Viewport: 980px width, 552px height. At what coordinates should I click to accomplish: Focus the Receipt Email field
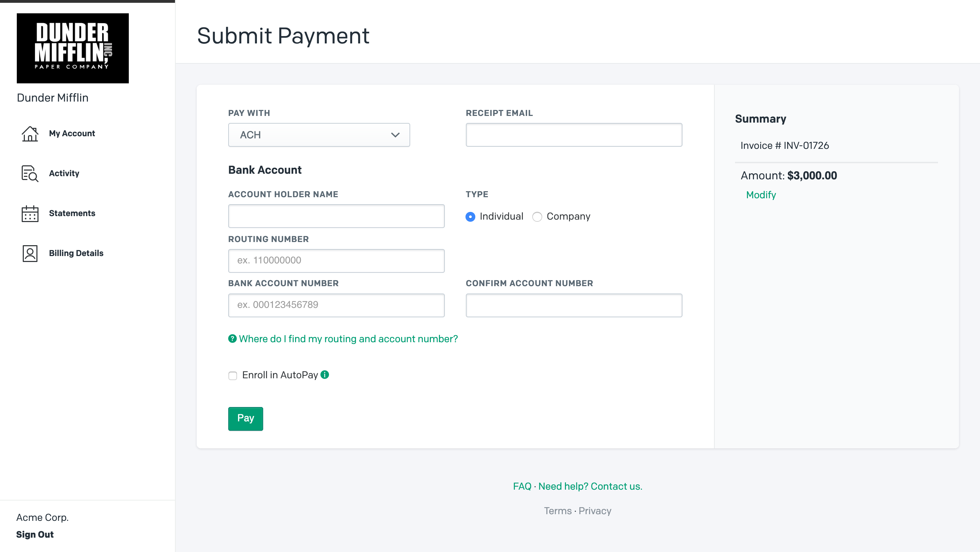pos(574,135)
